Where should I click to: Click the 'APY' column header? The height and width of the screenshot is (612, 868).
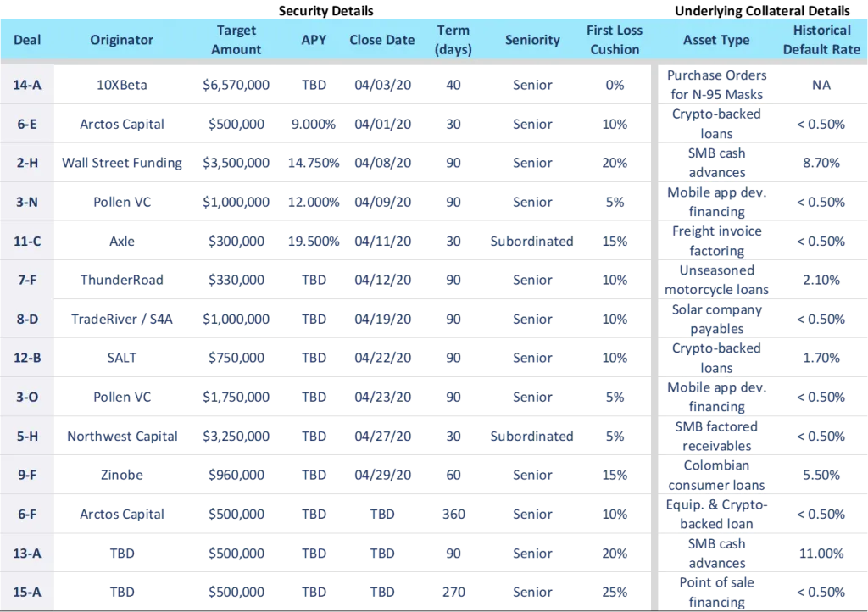[x=314, y=40]
